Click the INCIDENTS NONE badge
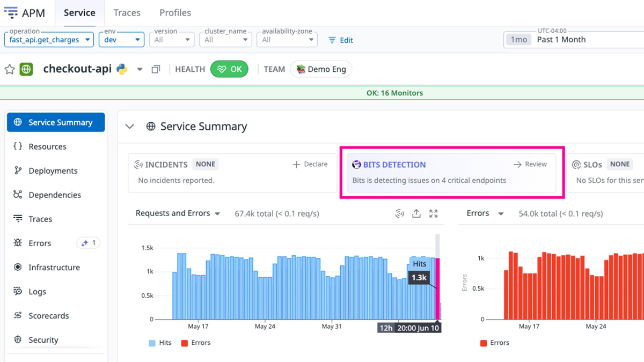Viewport: 644px width, 362px height. [x=205, y=164]
